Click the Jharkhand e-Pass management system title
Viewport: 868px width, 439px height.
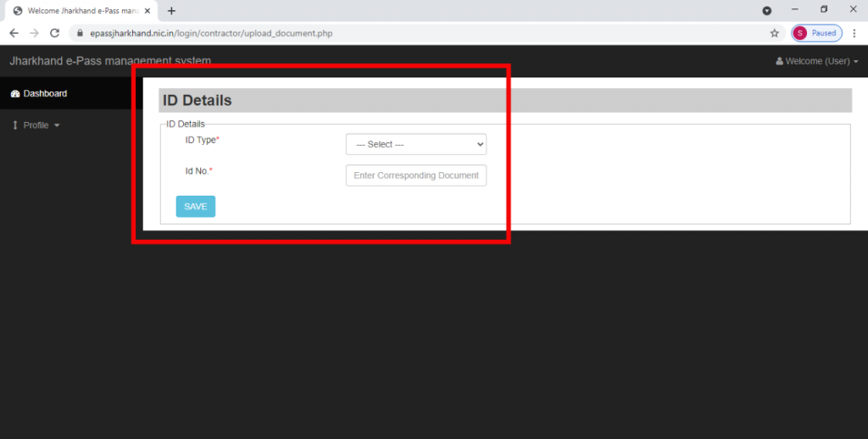click(110, 61)
